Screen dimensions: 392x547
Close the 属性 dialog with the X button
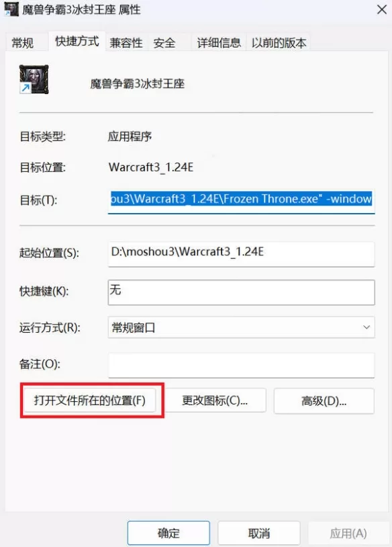[x=382, y=9]
